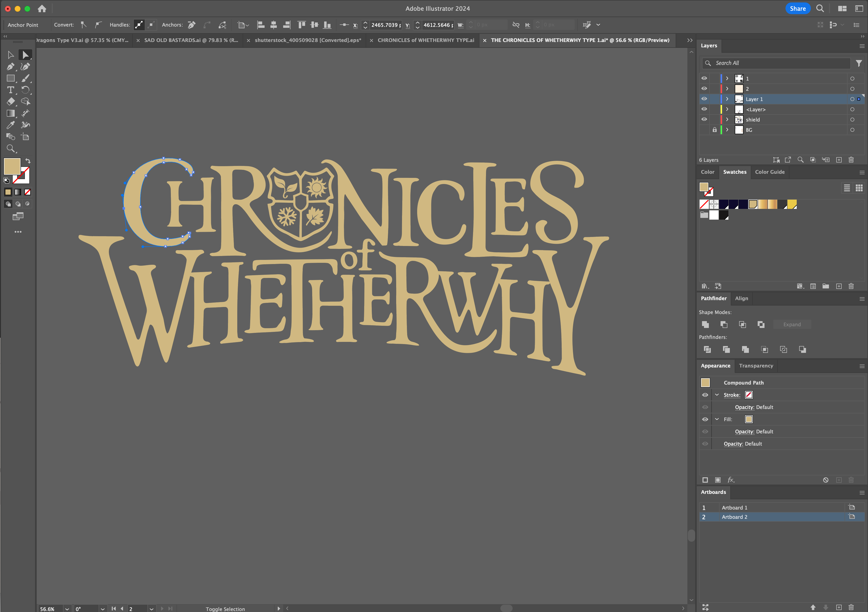
Task: Click the Unite shape mode icon
Action: (x=705, y=324)
